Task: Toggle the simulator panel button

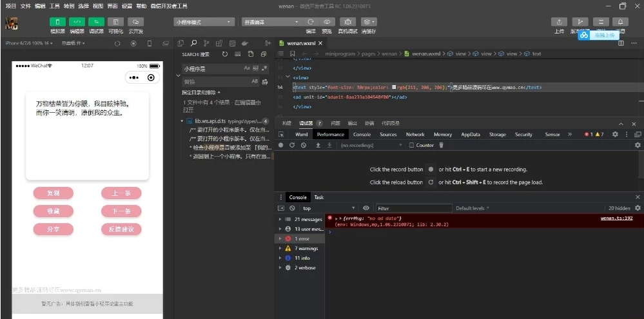Action: tap(57, 22)
